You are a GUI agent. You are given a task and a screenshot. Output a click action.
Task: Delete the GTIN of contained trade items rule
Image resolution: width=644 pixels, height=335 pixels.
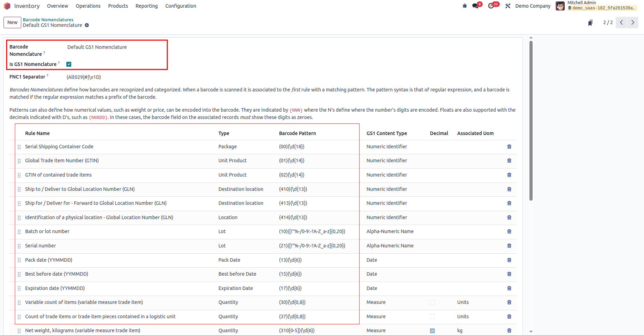509,175
